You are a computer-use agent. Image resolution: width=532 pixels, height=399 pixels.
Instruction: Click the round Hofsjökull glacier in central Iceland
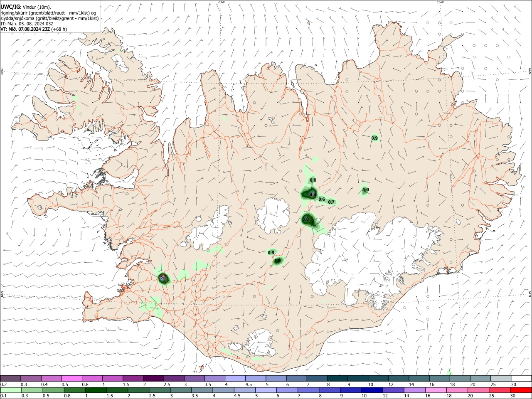point(273,216)
